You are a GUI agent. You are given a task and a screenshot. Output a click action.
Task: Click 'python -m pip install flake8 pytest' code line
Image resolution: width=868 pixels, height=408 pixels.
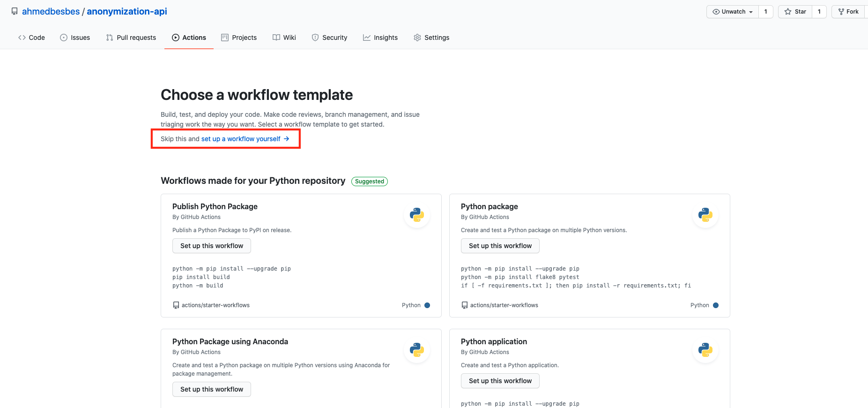pos(520,277)
